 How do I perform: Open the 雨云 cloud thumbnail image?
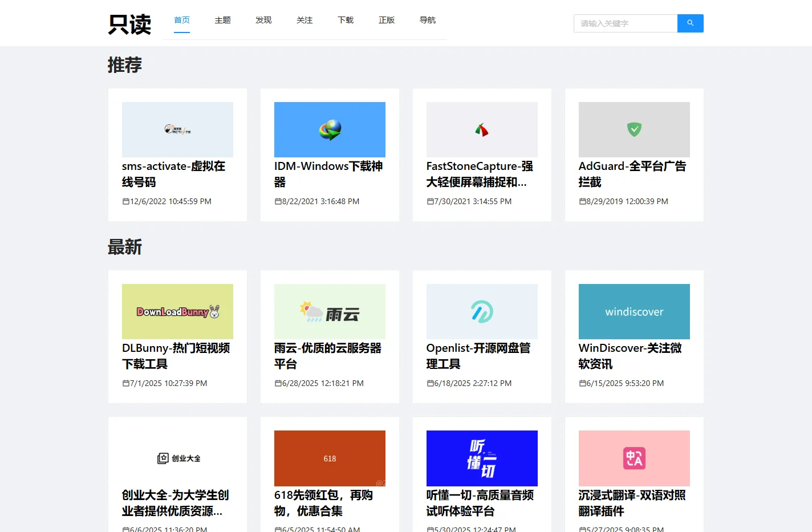pos(330,311)
